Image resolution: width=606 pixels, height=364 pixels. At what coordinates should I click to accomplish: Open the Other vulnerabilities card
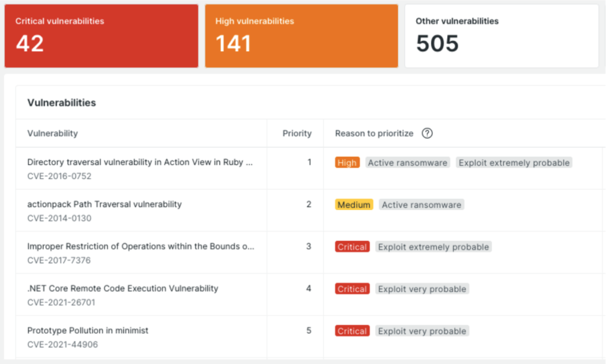click(502, 36)
